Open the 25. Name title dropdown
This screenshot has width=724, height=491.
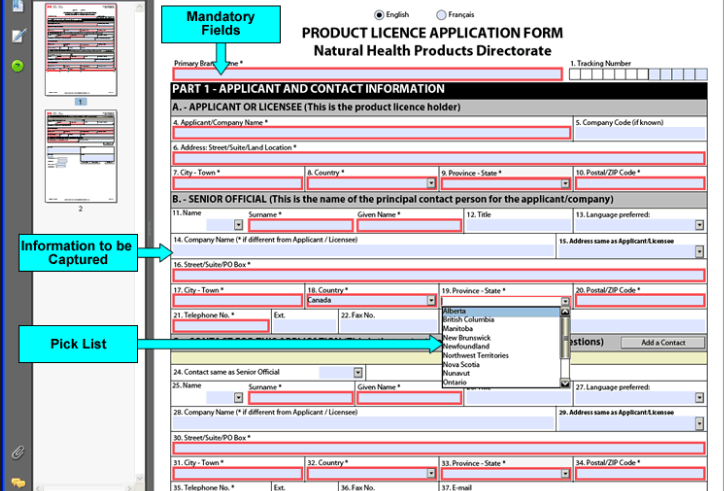238,398
